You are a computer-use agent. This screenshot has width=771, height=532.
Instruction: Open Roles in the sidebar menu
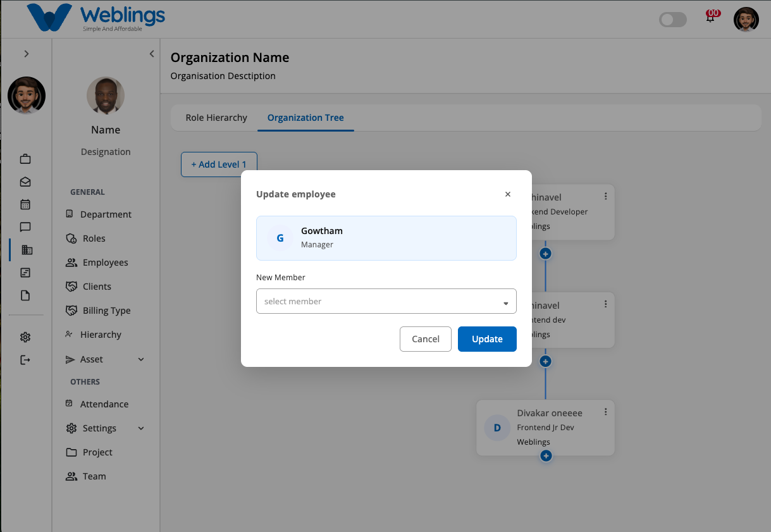tap(86, 238)
